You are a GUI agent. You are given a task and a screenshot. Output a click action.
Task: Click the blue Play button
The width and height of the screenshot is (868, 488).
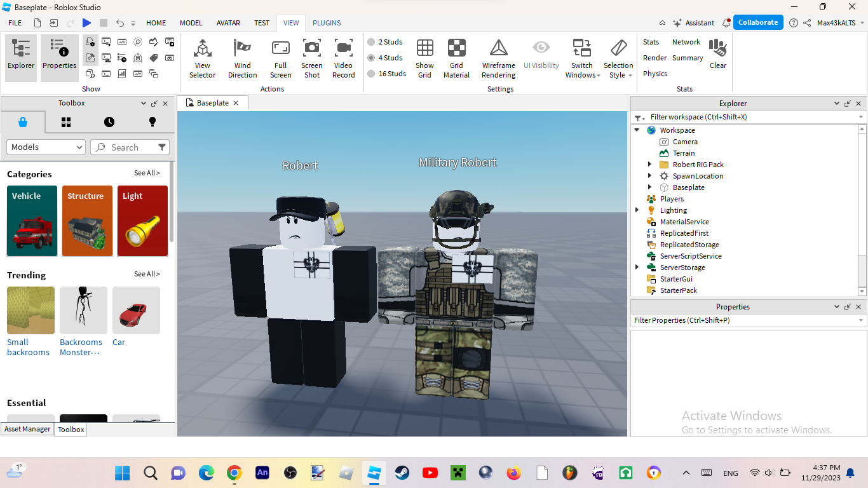[x=86, y=23]
